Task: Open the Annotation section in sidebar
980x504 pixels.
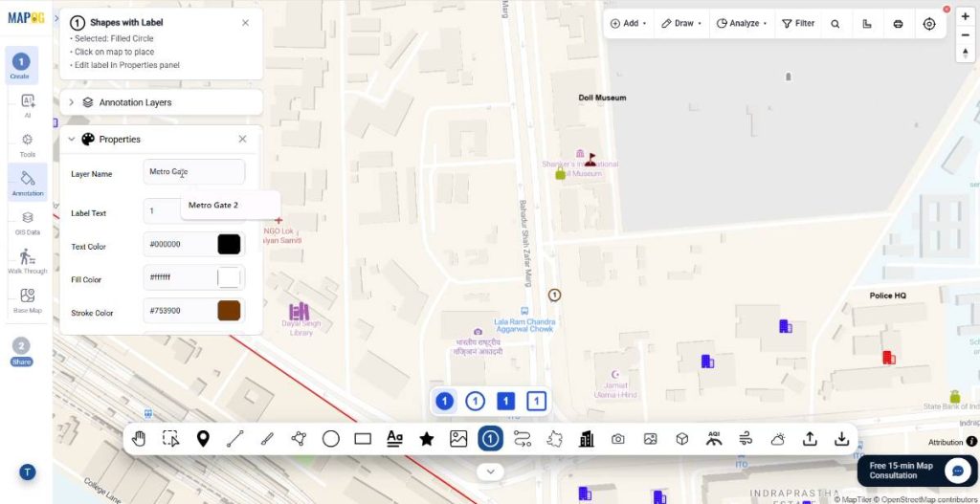Action: pos(28,183)
